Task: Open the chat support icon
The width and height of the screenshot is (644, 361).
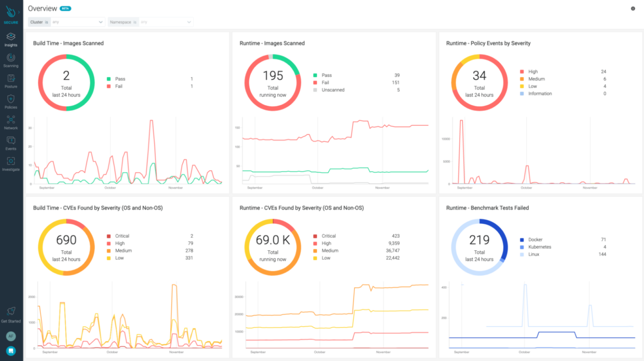Action: pyautogui.click(x=11, y=351)
